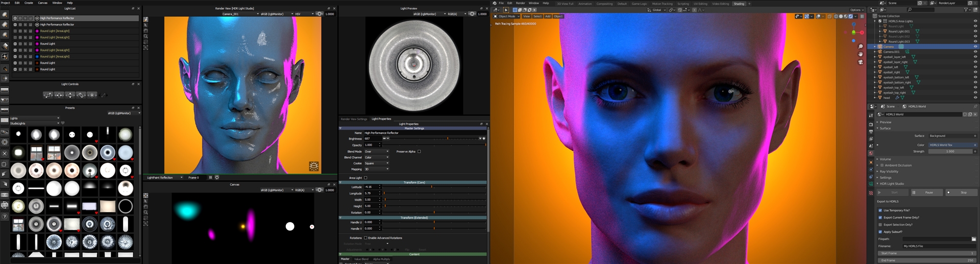Hide the head object in outliner

tap(975, 98)
